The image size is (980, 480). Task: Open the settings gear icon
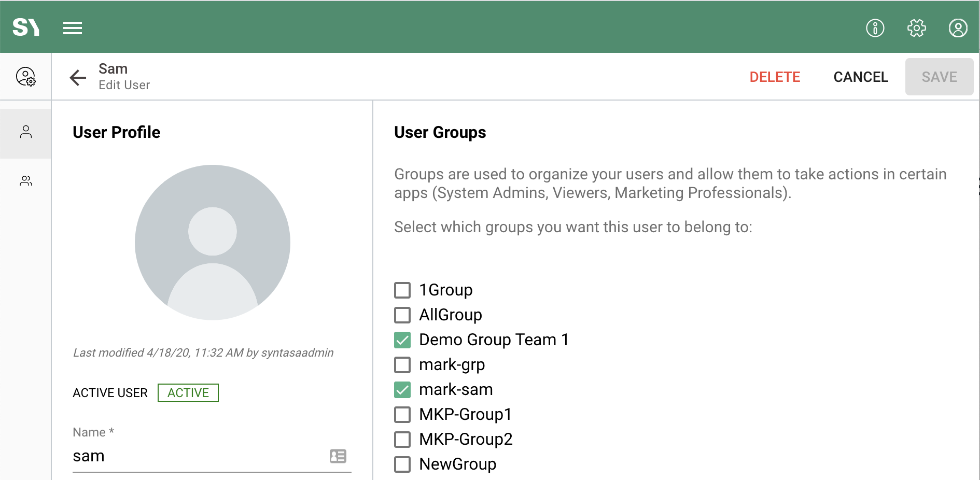click(x=916, y=28)
